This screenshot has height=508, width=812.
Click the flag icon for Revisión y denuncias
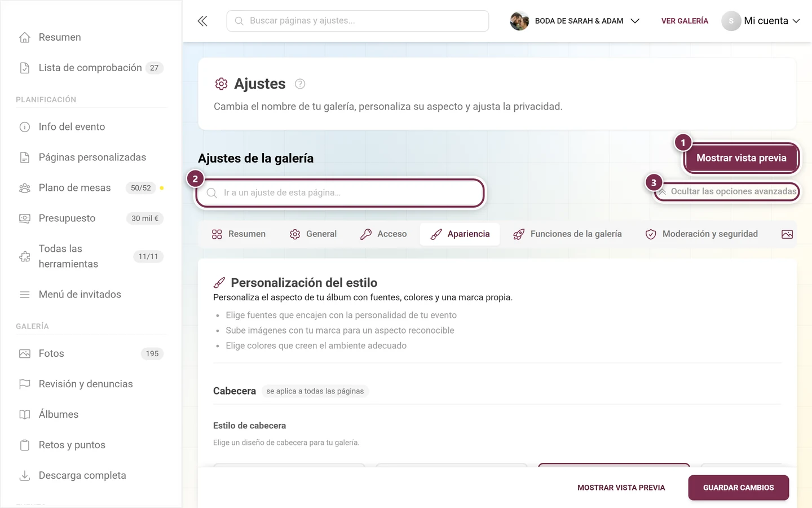pyautogui.click(x=25, y=384)
